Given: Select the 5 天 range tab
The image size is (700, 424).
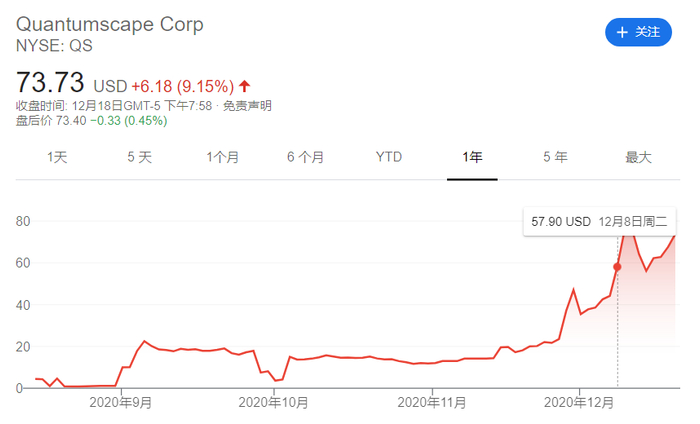Looking at the screenshot, I should (139, 157).
